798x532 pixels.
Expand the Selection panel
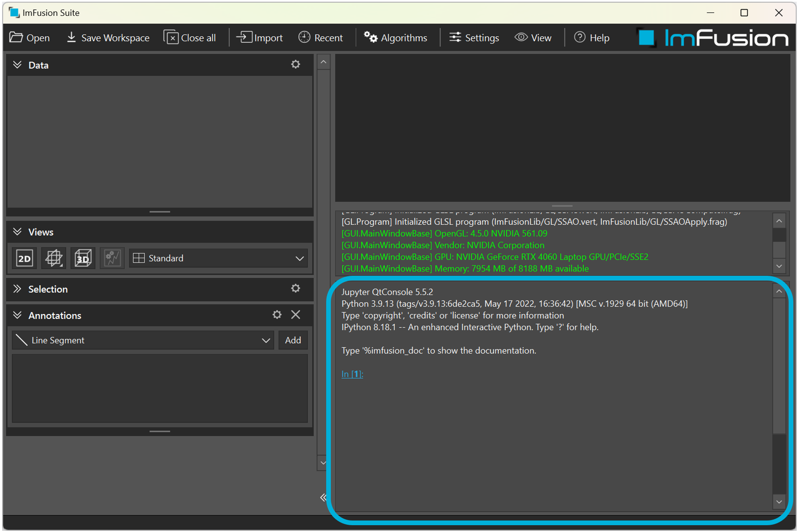point(17,289)
